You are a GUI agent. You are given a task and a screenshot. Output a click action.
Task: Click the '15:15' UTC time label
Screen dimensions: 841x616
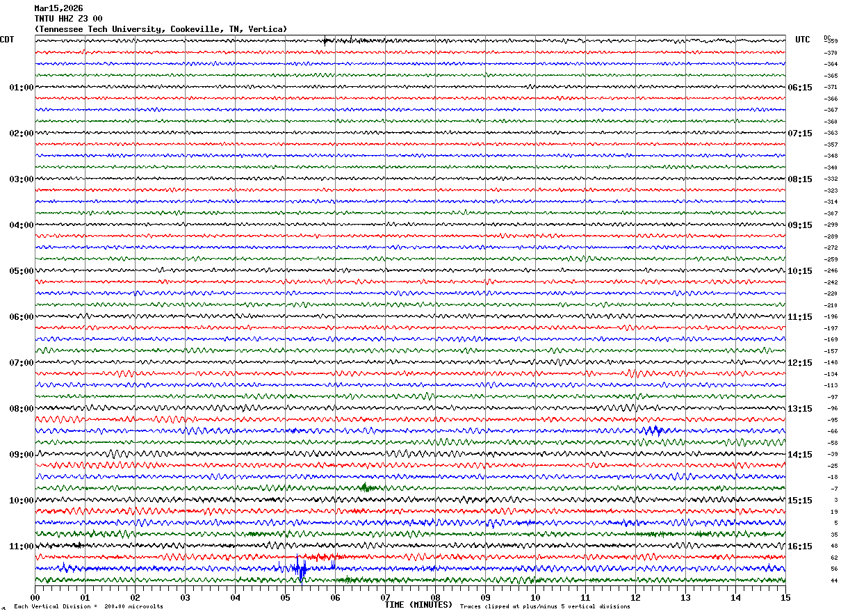click(799, 501)
